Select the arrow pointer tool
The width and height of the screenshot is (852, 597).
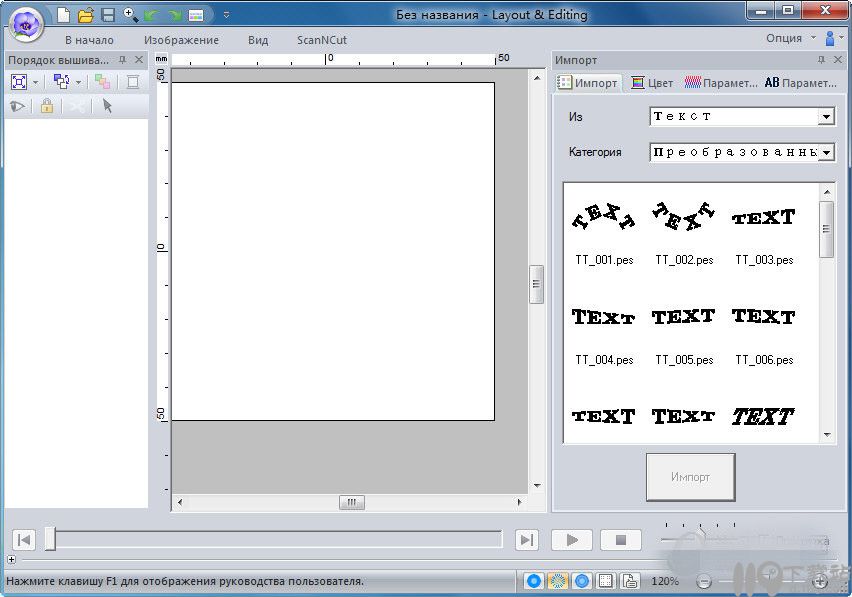(107, 106)
